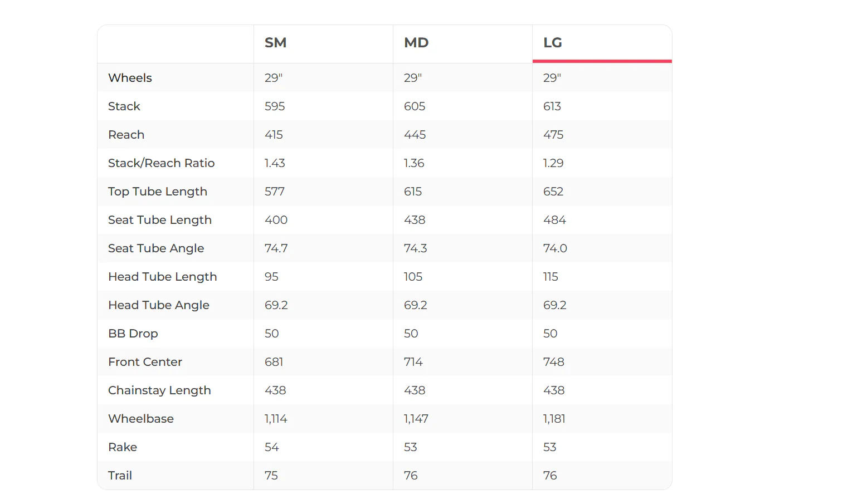Click the SM Rake value 54

tap(271, 447)
